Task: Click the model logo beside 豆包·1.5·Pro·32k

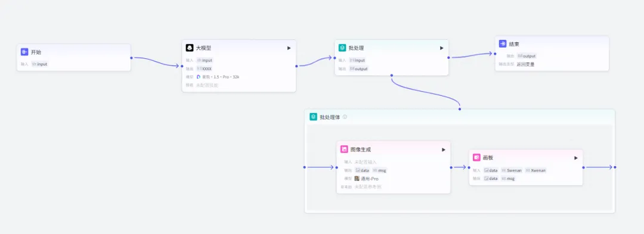Action: click(199, 77)
